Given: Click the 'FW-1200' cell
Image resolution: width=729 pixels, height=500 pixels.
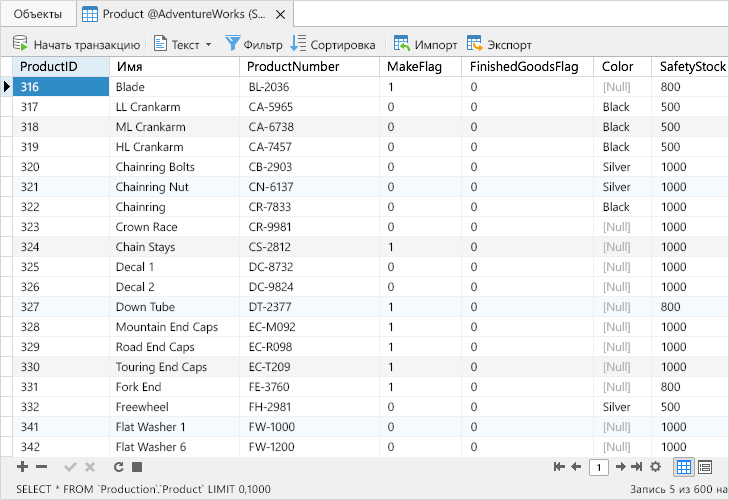Looking at the screenshot, I should point(310,447).
